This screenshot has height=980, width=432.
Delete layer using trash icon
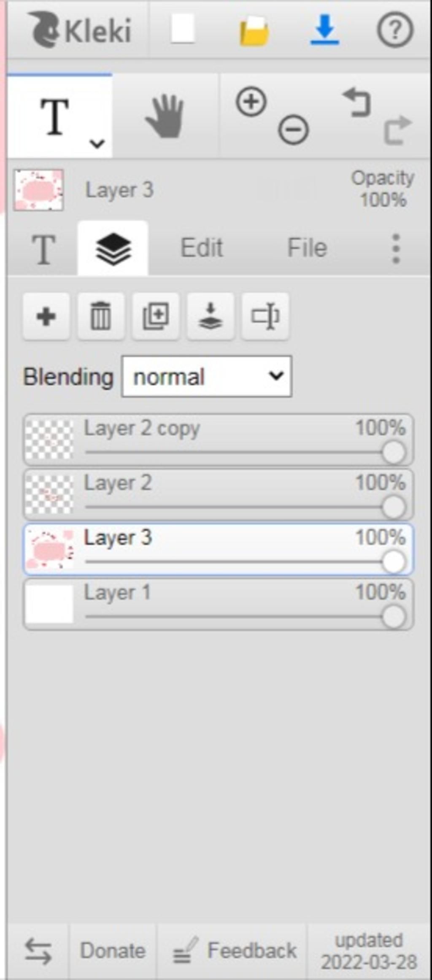tap(101, 316)
